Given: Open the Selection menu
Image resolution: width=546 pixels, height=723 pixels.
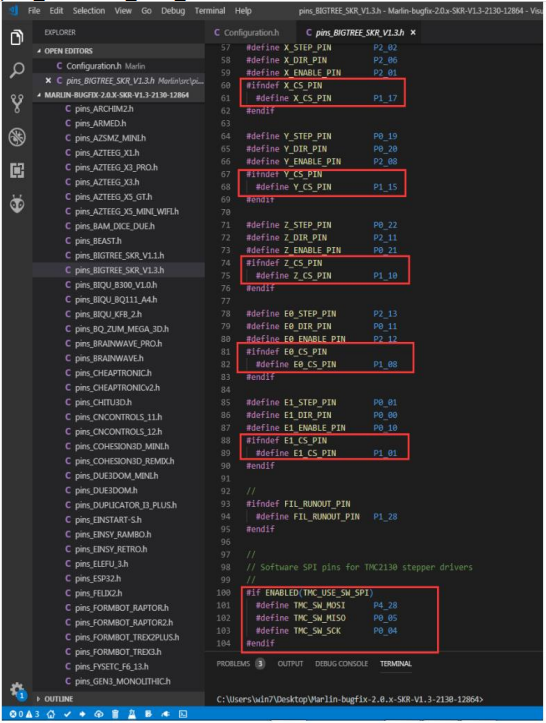Looking at the screenshot, I should [89, 11].
